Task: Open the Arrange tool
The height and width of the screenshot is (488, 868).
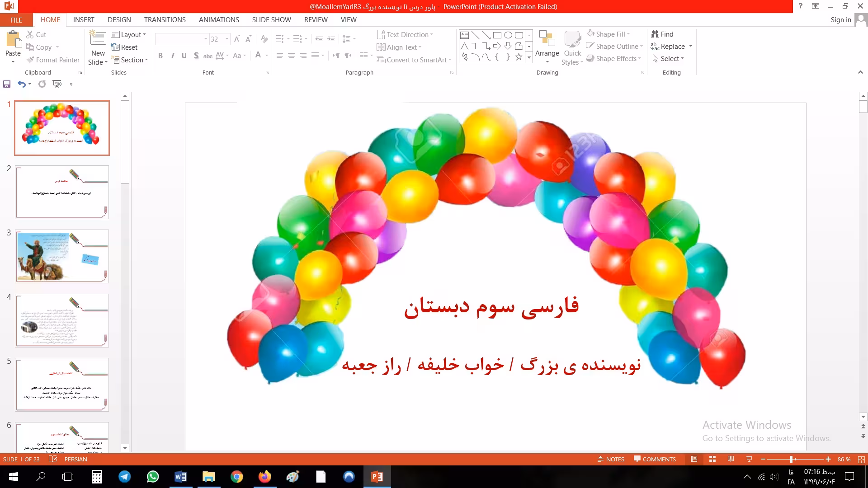Action: tap(547, 45)
